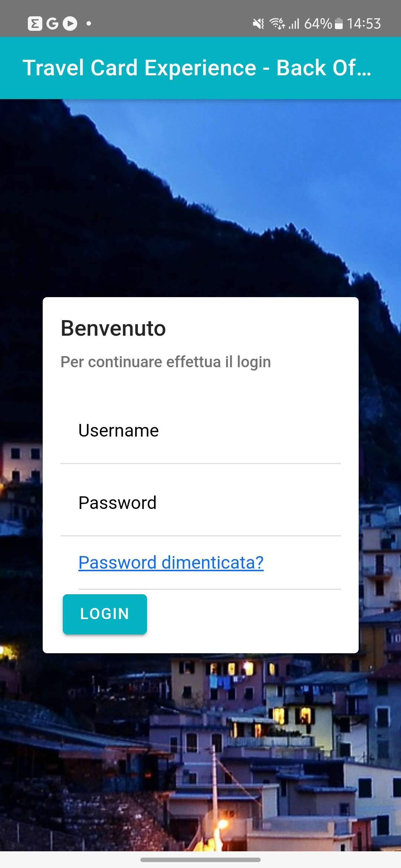401x868 pixels.
Task: Tap the notification overflow dot
Action: 89,24
